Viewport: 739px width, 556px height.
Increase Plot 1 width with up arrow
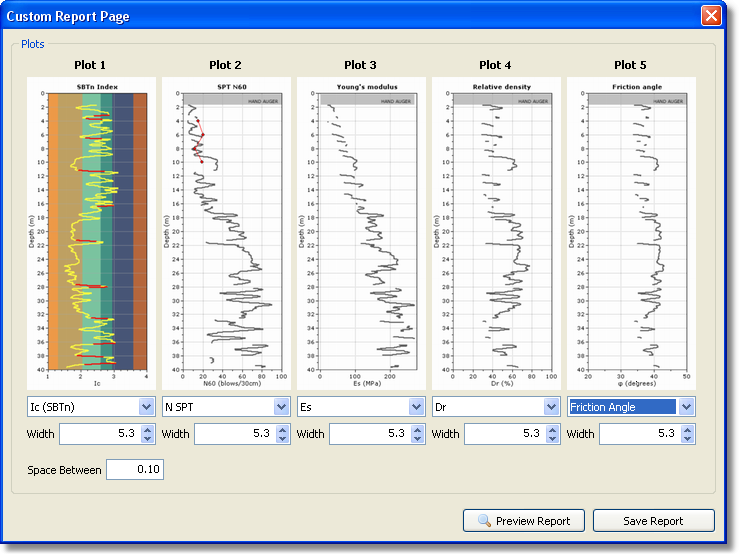[x=147, y=429]
